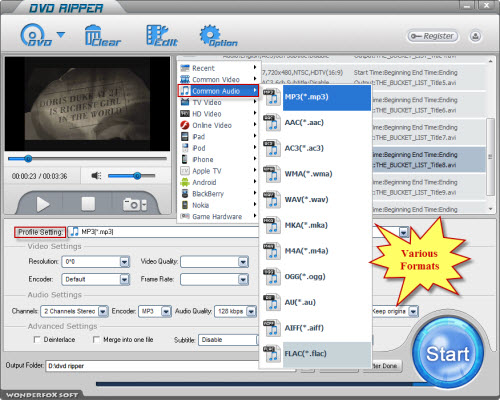Open the iPod device category

point(218,148)
